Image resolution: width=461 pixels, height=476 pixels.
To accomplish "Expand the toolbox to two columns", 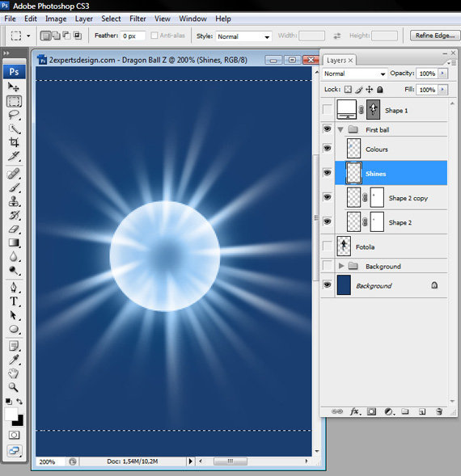I will pos(6,53).
